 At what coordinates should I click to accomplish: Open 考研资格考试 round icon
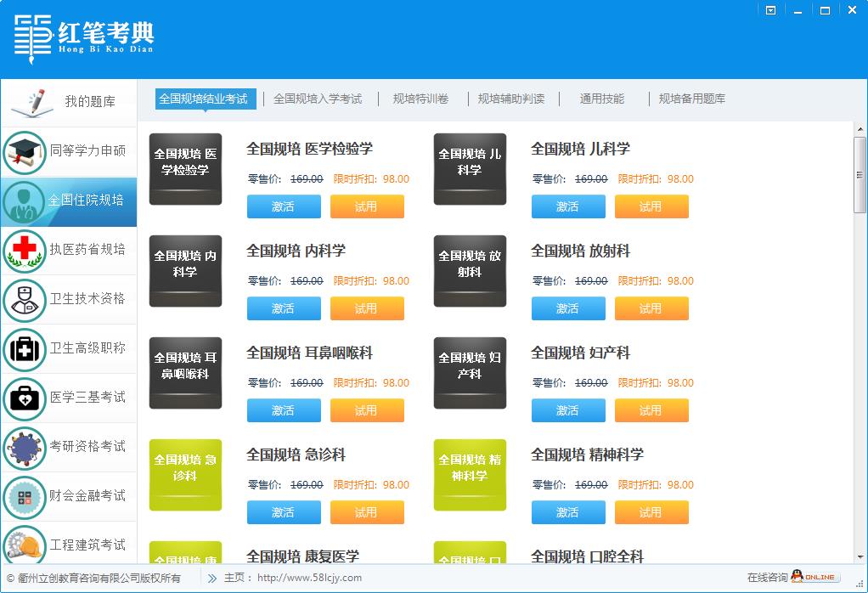pyautogui.click(x=25, y=448)
